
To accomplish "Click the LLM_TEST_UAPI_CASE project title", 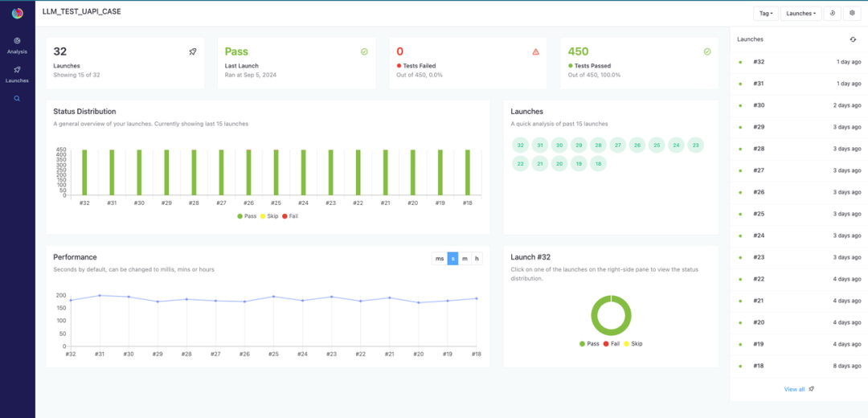I will click(x=81, y=11).
